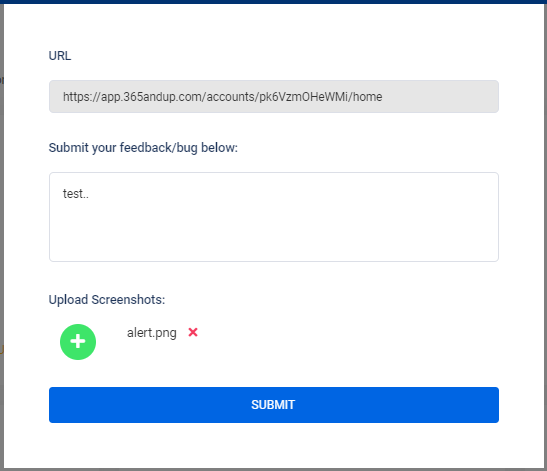
Task: Click the white space right of alert.png row
Action: 349,332
